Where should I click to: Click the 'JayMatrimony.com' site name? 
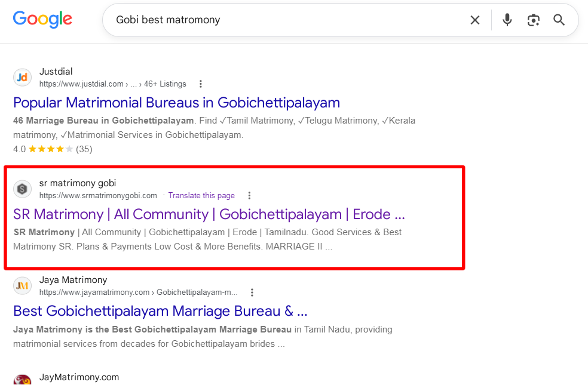coord(79,377)
